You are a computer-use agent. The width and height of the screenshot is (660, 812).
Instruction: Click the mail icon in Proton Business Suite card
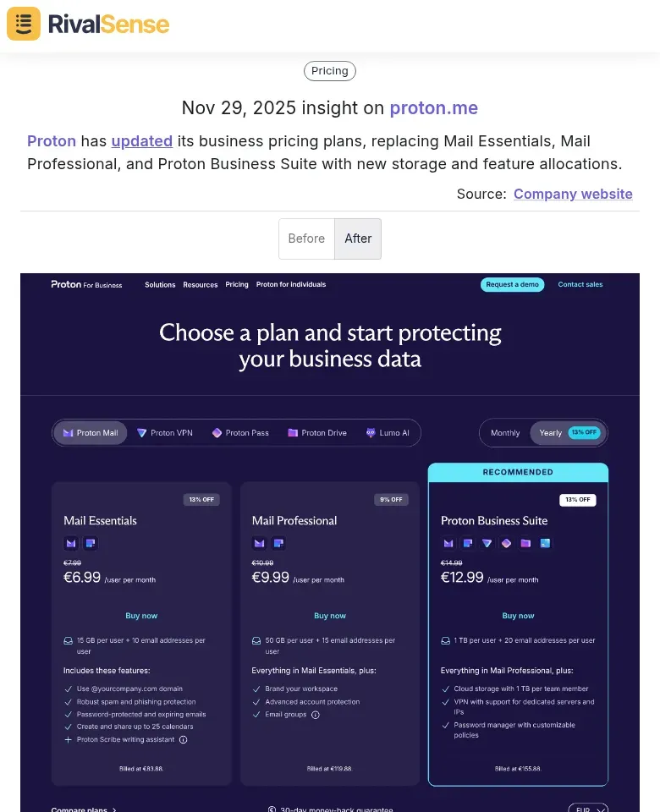pyautogui.click(x=448, y=543)
